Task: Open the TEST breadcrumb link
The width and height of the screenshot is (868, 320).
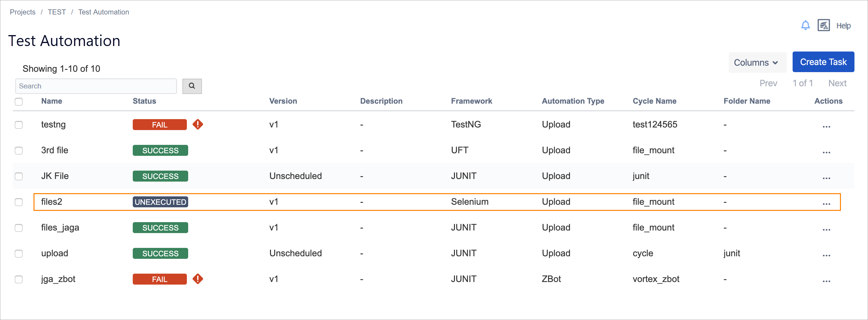Action: pyautogui.click(x=57, y=12)
